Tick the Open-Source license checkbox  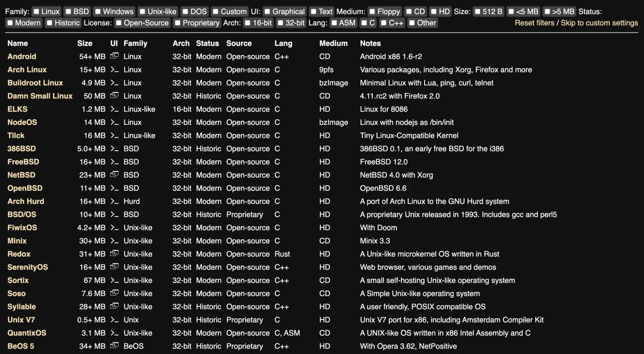pos(118,23)
